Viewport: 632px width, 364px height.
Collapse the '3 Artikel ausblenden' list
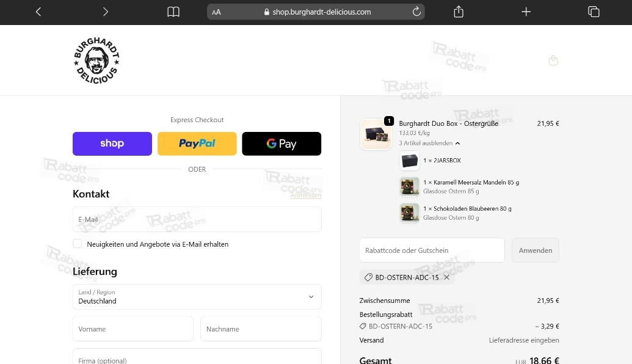[429, 143]
